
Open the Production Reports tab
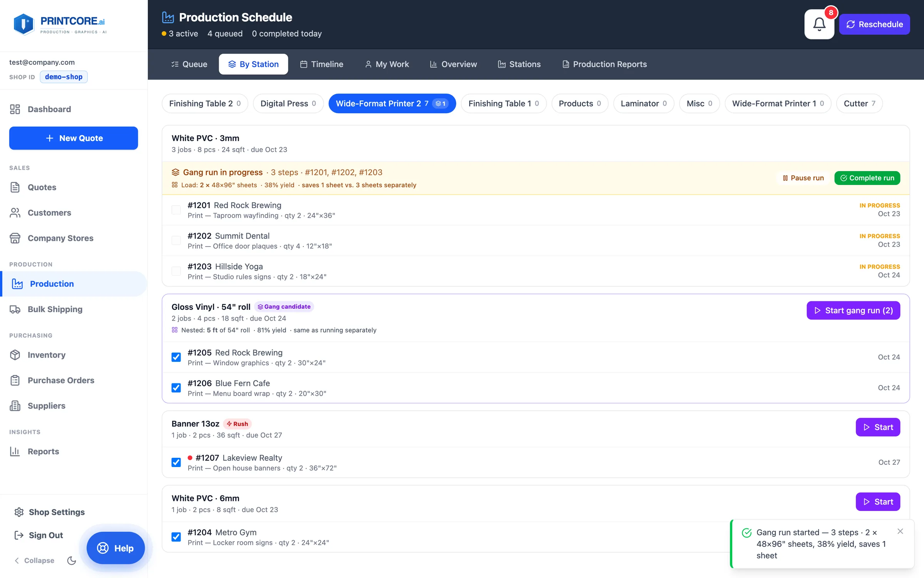click(x=604, y=64)
